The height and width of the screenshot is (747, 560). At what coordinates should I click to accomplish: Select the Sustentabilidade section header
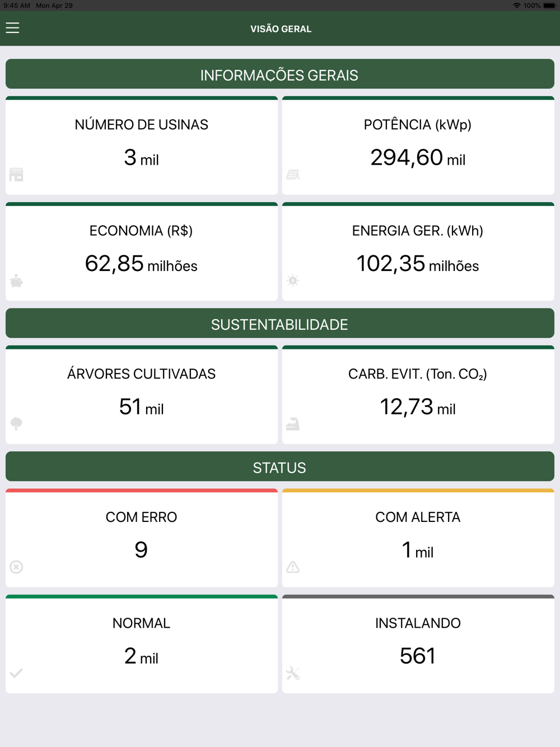pos(280,324)
